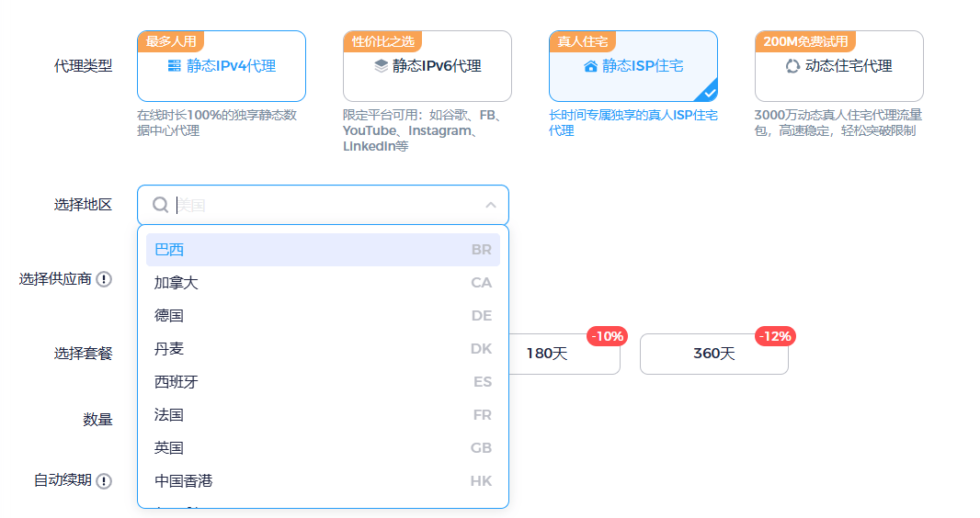Click the 数量 label
Image resolution: width=980 pixels, height=518 pixels.
[97, 420]
